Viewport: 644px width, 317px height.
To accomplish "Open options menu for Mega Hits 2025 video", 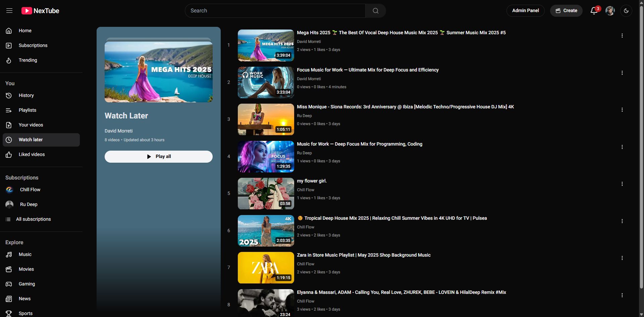I will pos(622,36).
